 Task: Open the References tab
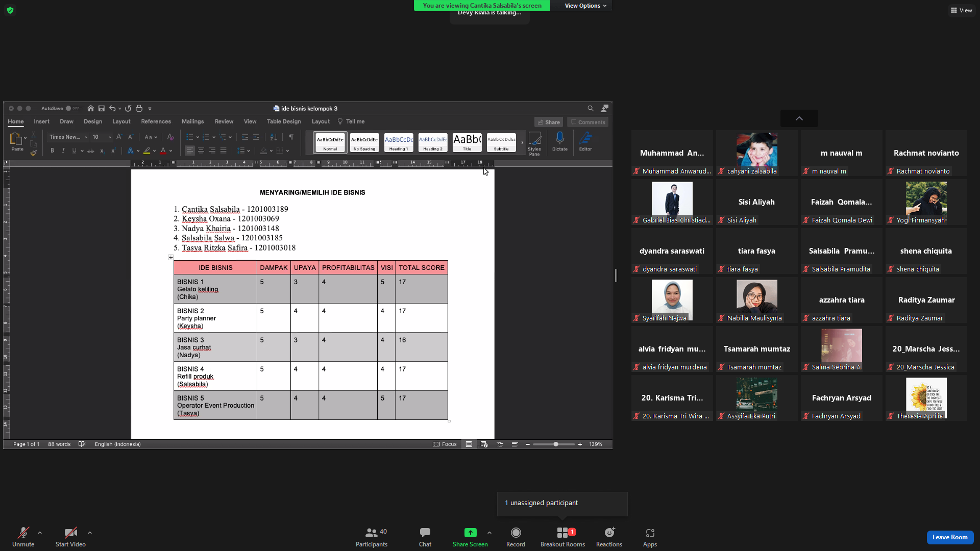(156, 121)
